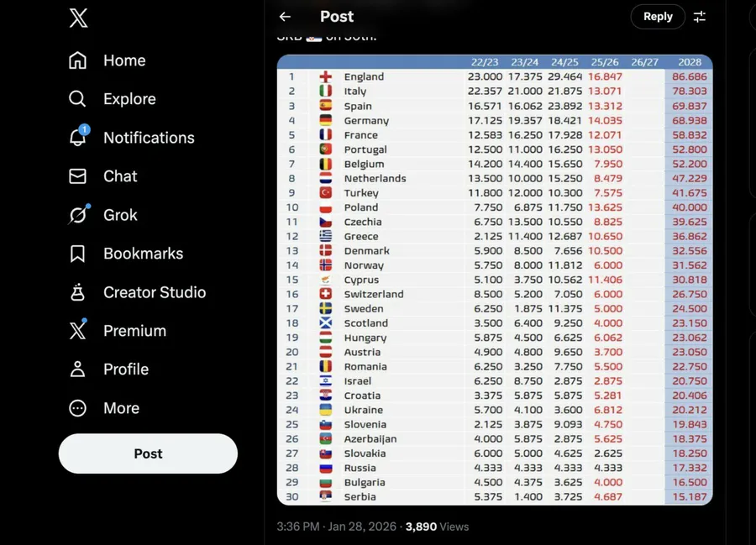This screenshot has width=756, height=545.
Task: Open Notifications bell icon
Action: point(77,138)
